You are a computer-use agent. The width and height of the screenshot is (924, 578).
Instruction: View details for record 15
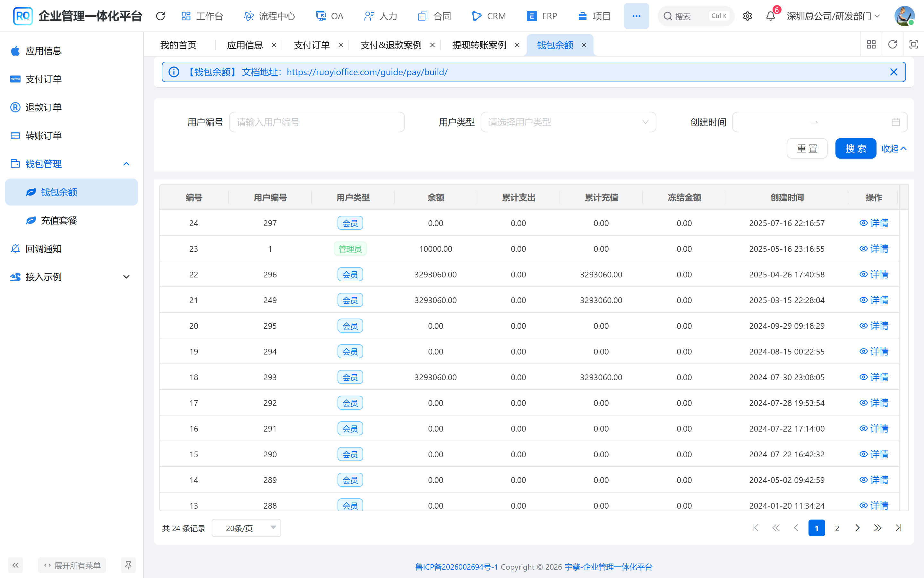(x=874, y=454)
